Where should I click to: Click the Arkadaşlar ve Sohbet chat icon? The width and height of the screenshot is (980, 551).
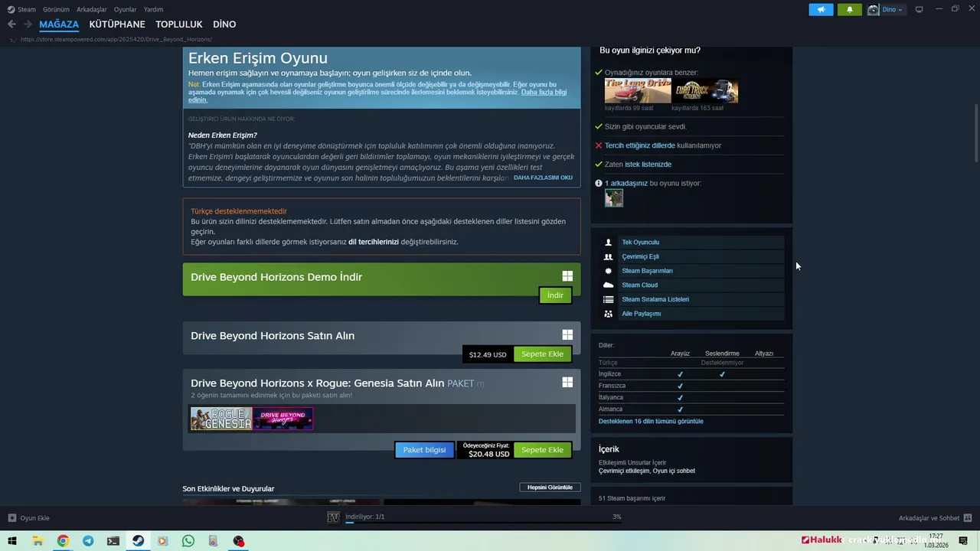click(968, 518)
